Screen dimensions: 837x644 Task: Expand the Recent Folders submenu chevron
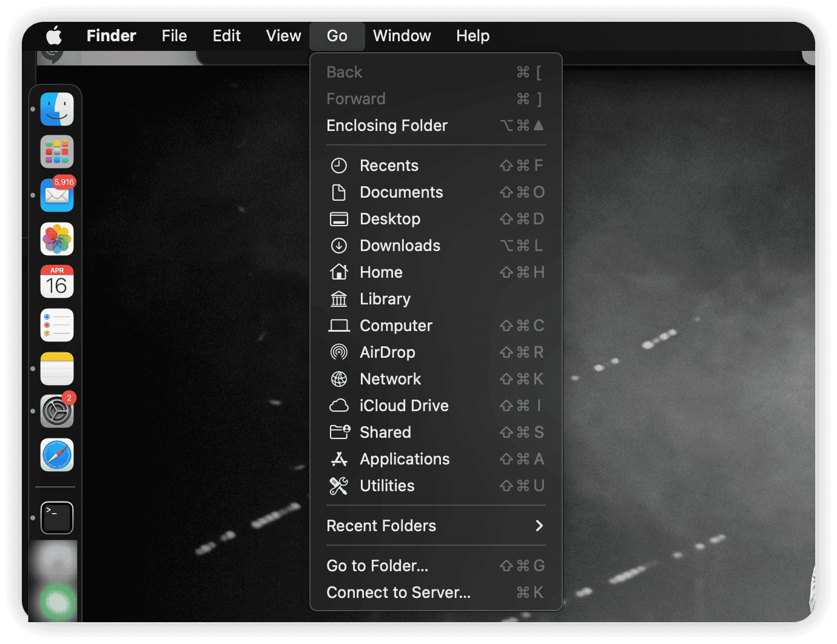pos(539,526)
